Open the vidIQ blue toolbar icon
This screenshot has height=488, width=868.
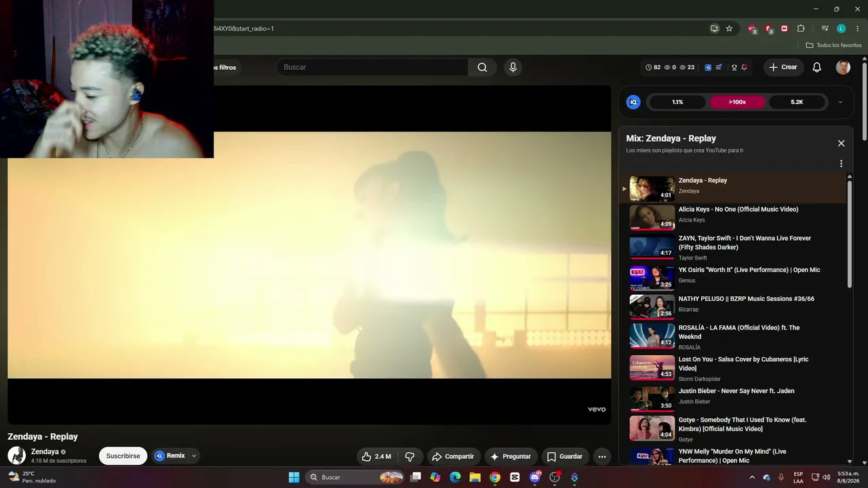(708, 67)
